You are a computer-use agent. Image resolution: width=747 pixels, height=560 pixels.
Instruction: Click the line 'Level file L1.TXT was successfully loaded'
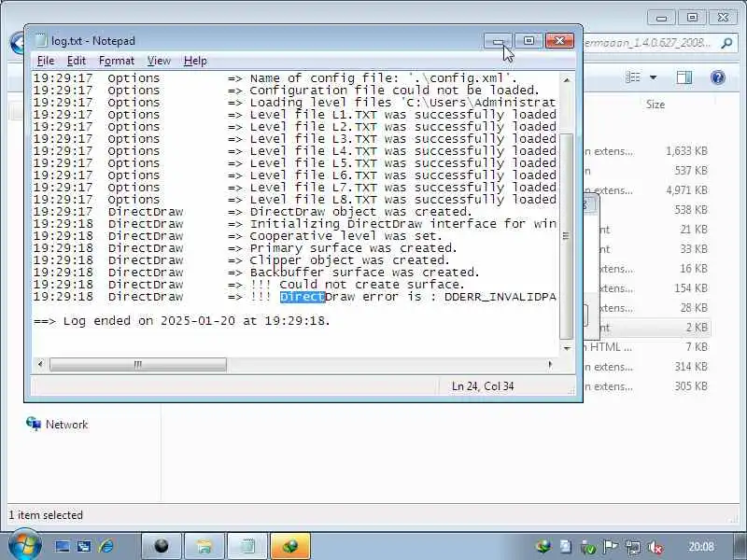point(403,114)
